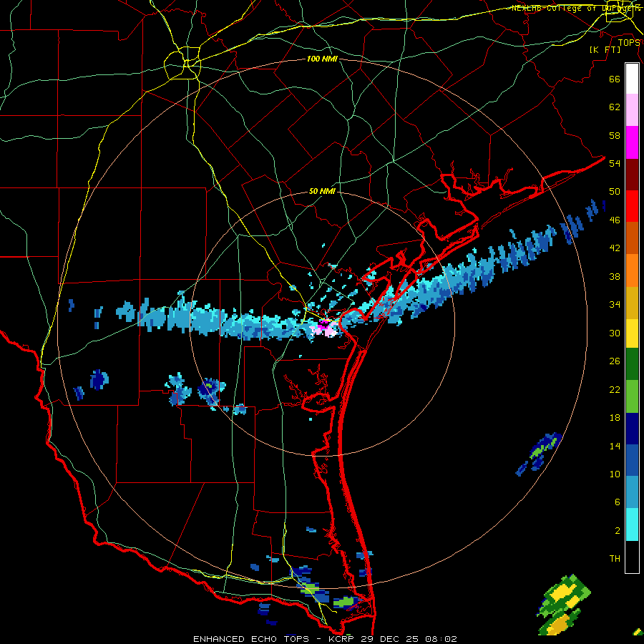Select the light green legend color band
Image resolution: width=644 pixels, height=644 pixels.
632,396
